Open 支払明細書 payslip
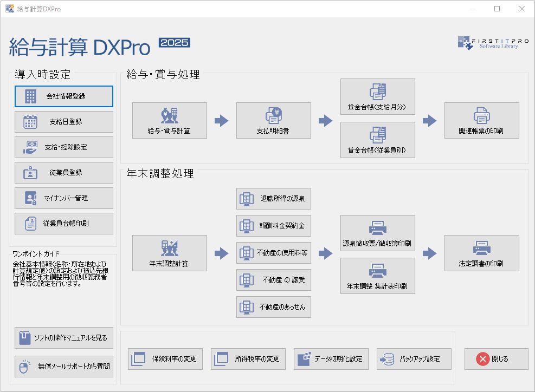The image size is (535, 392). pos(274,120)
